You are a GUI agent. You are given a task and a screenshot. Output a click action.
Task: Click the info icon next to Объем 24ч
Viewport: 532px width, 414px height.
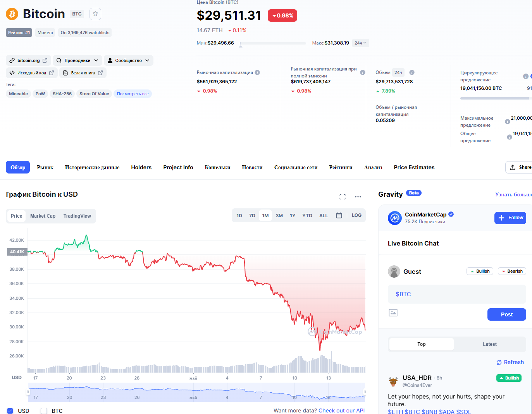[x=412, y=72]
